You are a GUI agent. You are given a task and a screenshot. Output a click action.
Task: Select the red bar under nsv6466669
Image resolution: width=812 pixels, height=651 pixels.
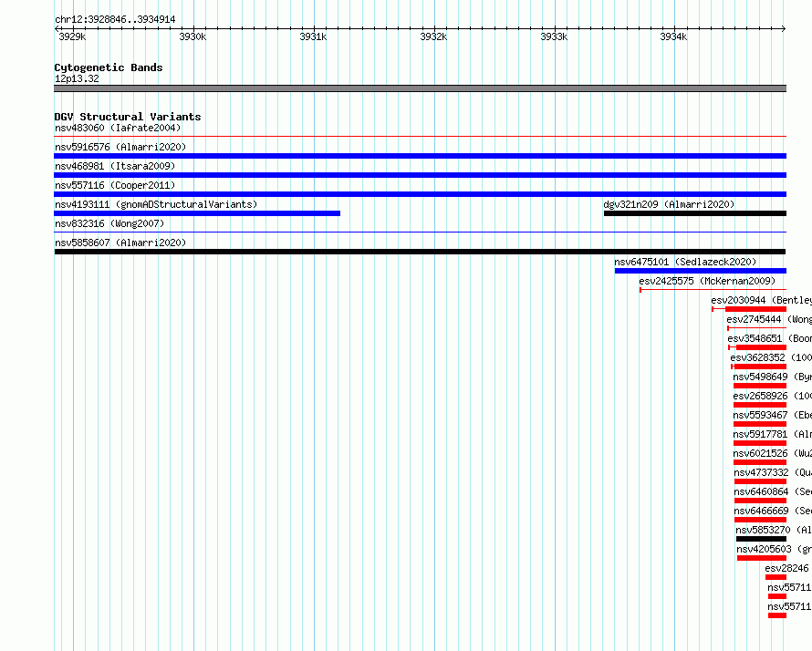pyautogui.click(x=761, y=520)
